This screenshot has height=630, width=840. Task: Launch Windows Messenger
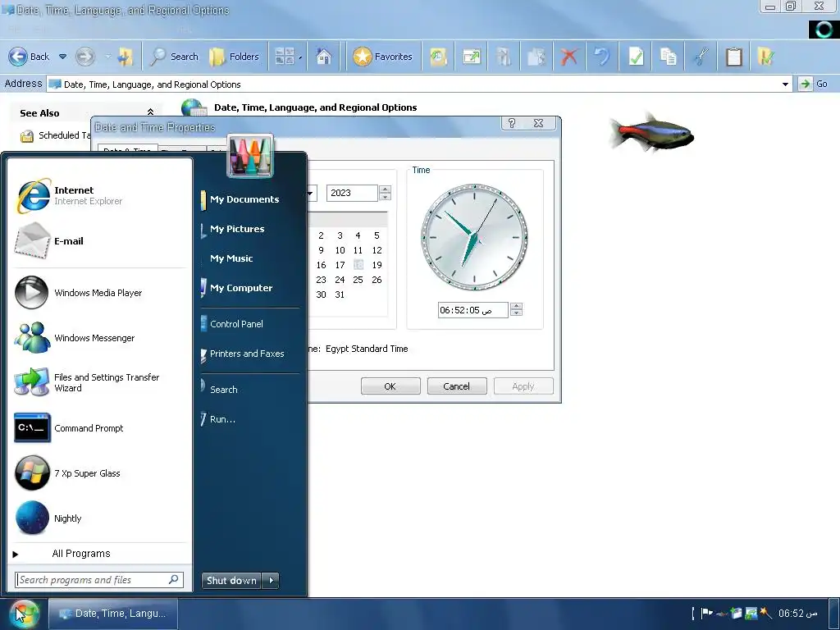coord(99,338)
